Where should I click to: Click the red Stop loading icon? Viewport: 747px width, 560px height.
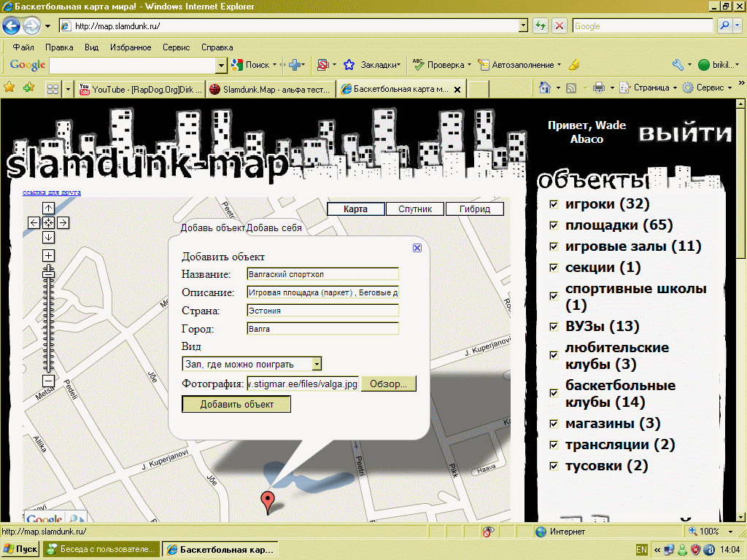(560, 26)
